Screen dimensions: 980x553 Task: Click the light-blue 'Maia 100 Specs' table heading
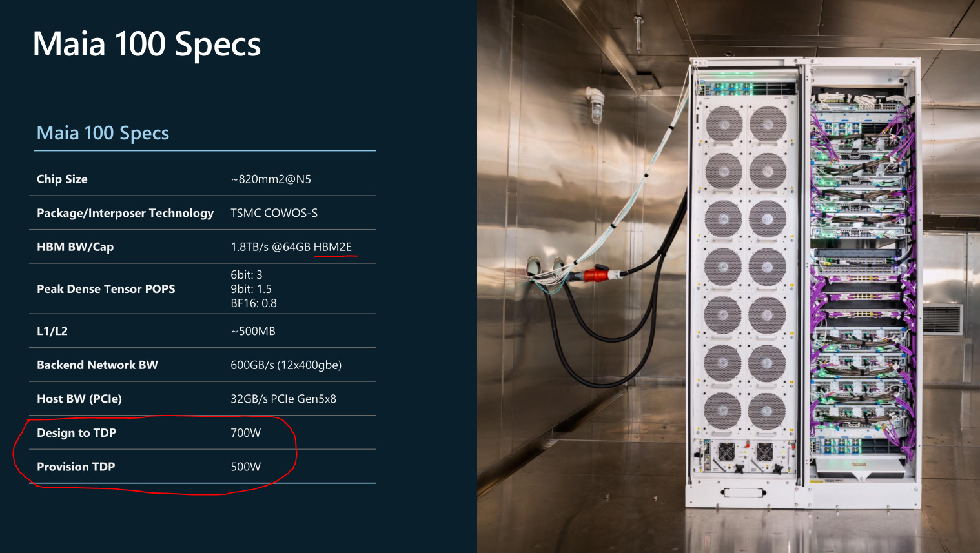click(103, 133)
